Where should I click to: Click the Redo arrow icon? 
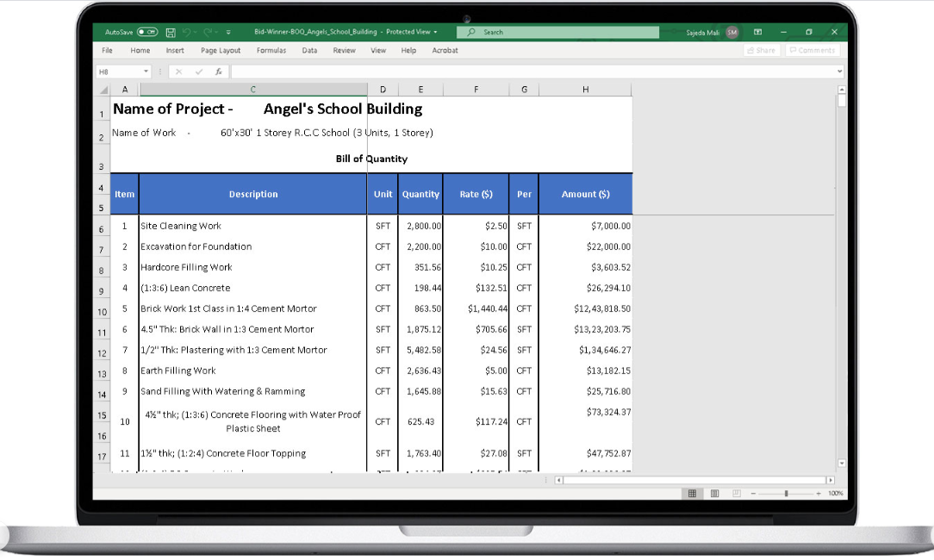coord(208,32)
